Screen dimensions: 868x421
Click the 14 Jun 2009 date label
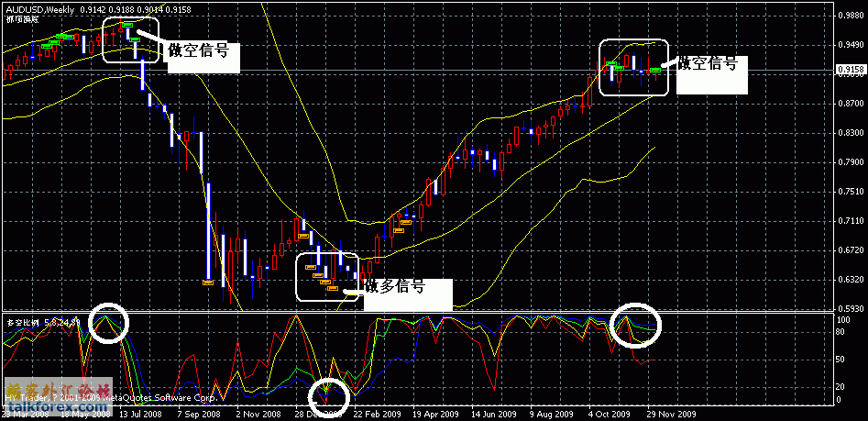tap(495, 414)
